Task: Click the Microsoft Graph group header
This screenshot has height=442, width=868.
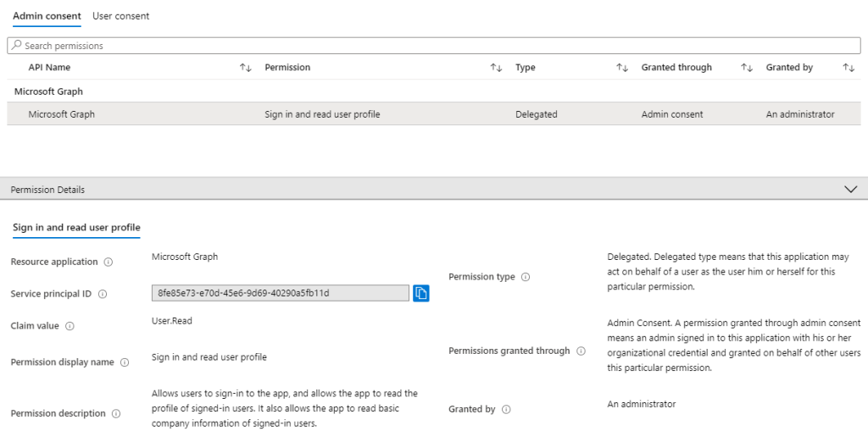Action: coord(48,91)
